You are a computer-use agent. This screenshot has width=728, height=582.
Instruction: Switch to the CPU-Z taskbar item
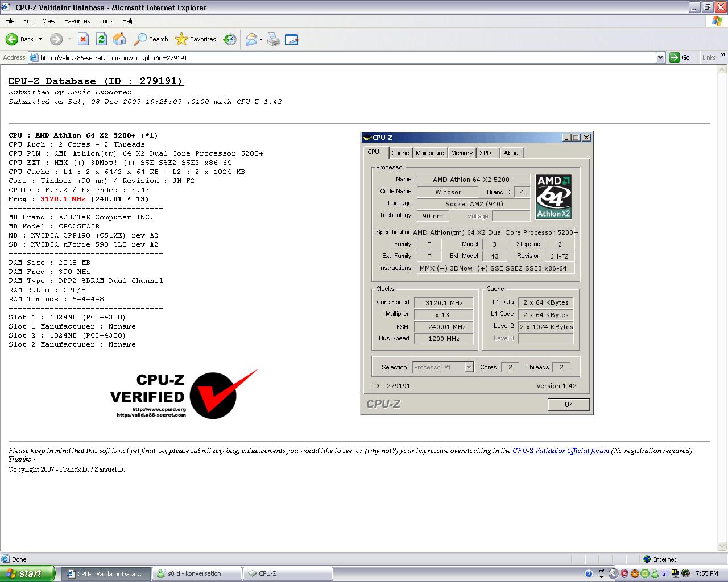pos(288,573)
